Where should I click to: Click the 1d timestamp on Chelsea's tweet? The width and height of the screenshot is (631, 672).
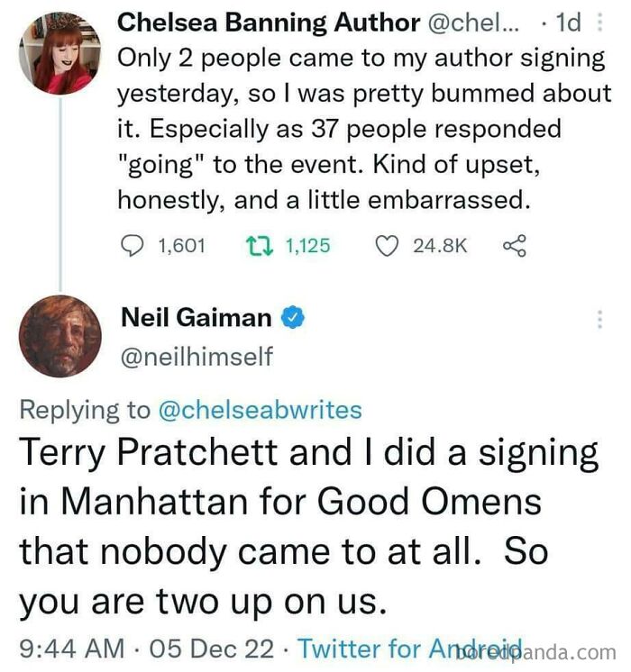tap(569, 23)
